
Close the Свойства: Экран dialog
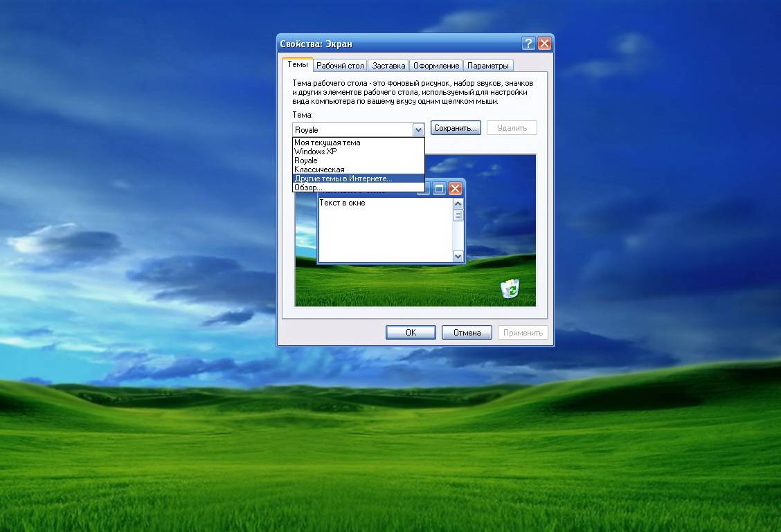pyautogui.click(x=544, y=44)
